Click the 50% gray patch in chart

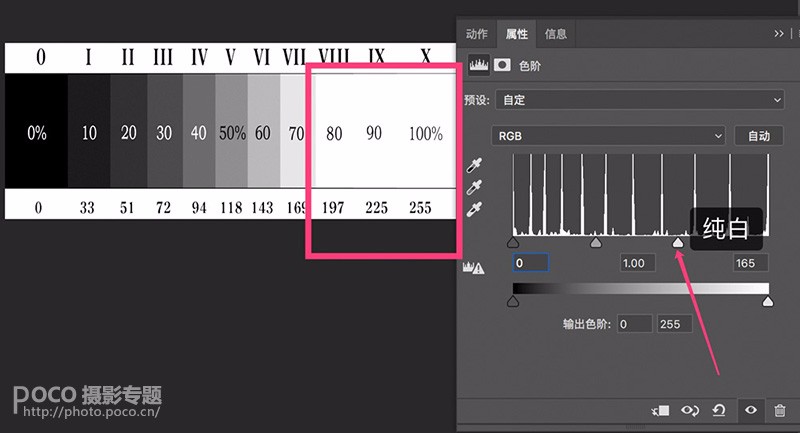pos(232,131)
